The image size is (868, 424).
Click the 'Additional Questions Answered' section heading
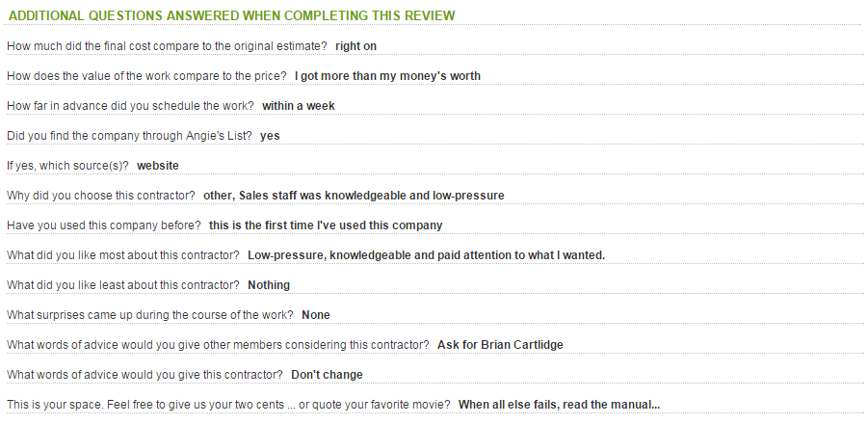coord(231,16)
